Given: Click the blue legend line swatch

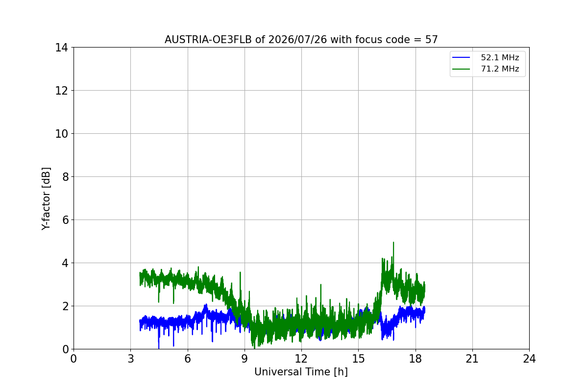Looking at the screenshot, I should 462,58.
